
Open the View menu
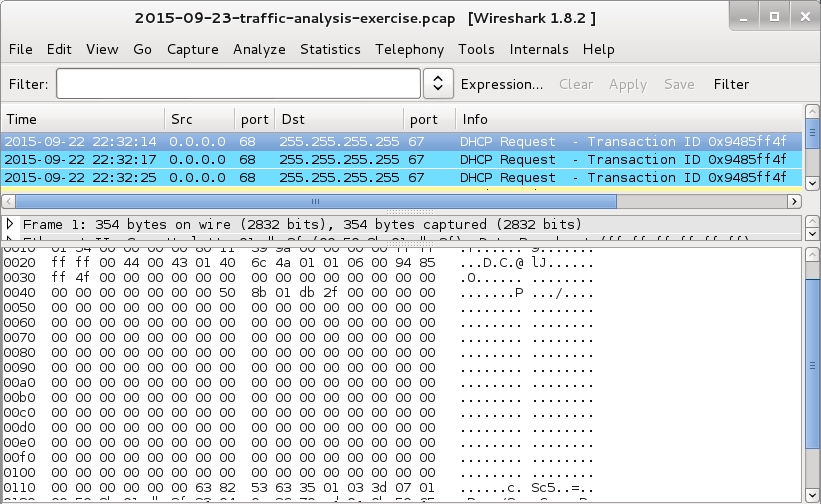102,49
